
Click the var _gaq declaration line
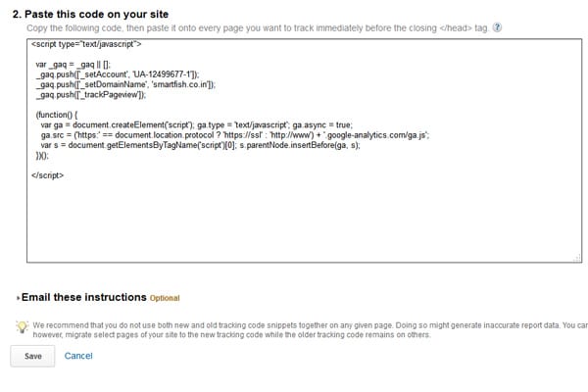point(73,64)
